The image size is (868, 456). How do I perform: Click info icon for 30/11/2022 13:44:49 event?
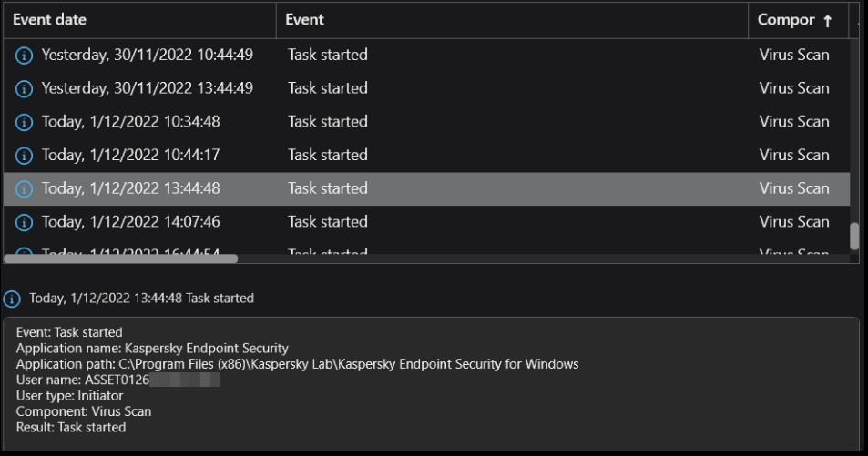24,88
